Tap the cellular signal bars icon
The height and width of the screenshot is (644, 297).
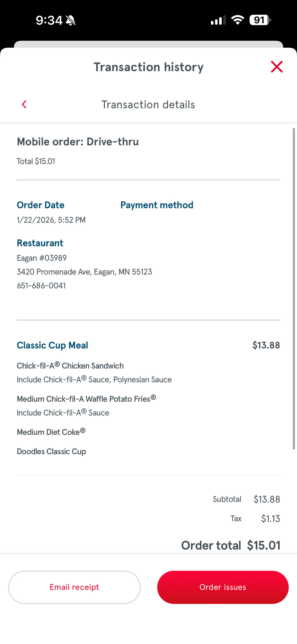click(218, 20)
